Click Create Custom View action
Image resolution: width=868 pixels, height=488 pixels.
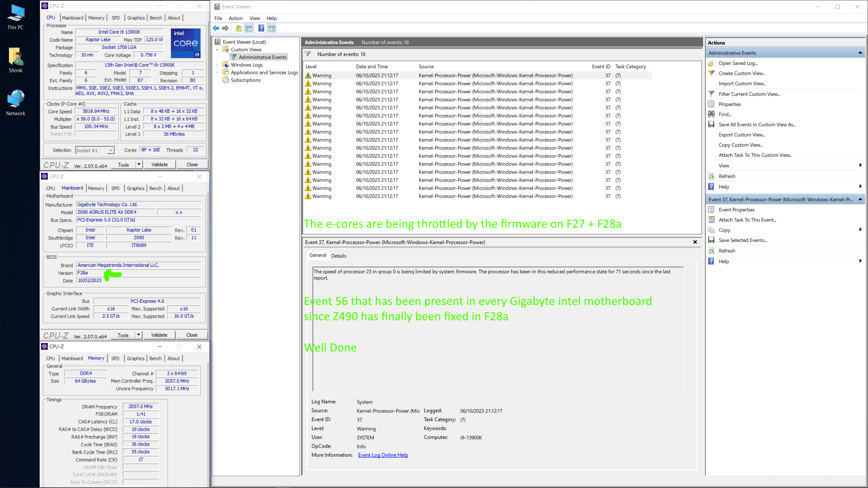(742, 73)
